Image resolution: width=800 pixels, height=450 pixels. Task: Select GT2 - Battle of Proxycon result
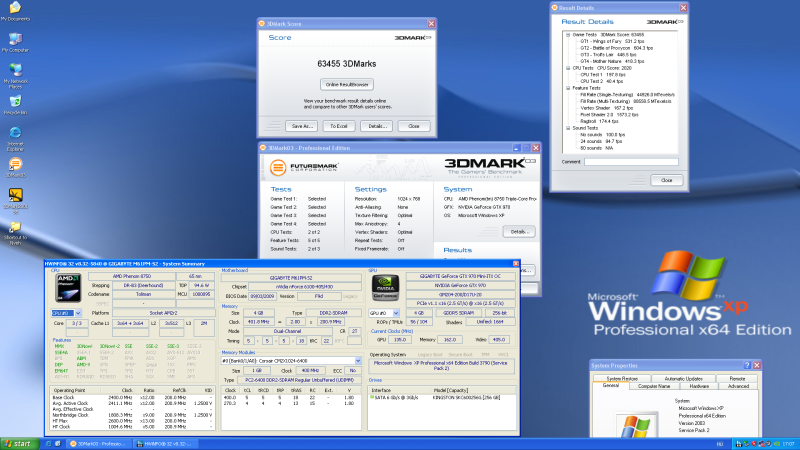[616, 48]
